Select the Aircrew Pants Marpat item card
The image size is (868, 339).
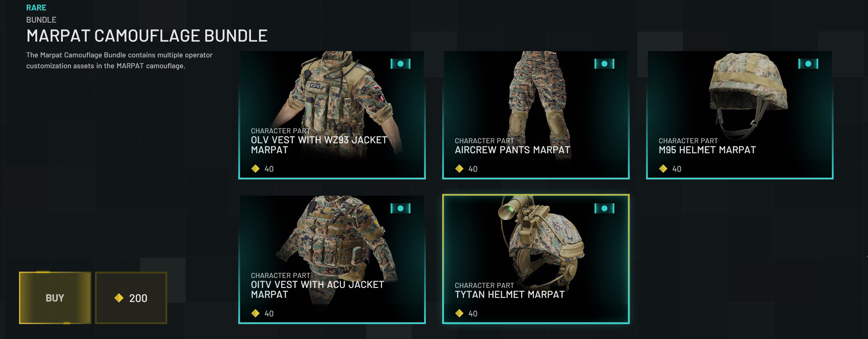coord(536,115)
